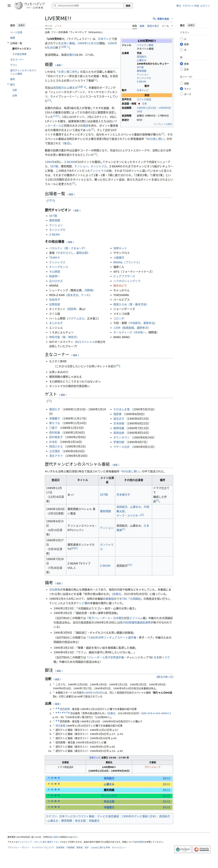Switch to the ページ tab

pos(48,26)
